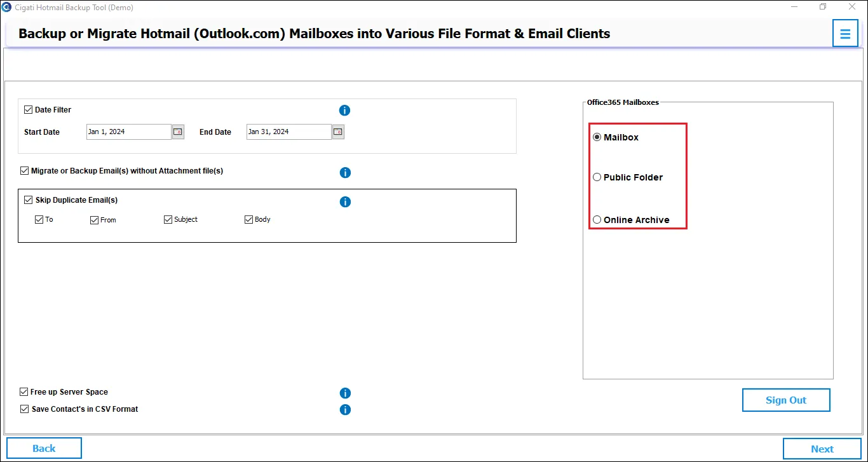
Task: Open the Start Date calendar picker
Action: click(x=178, y=132)
